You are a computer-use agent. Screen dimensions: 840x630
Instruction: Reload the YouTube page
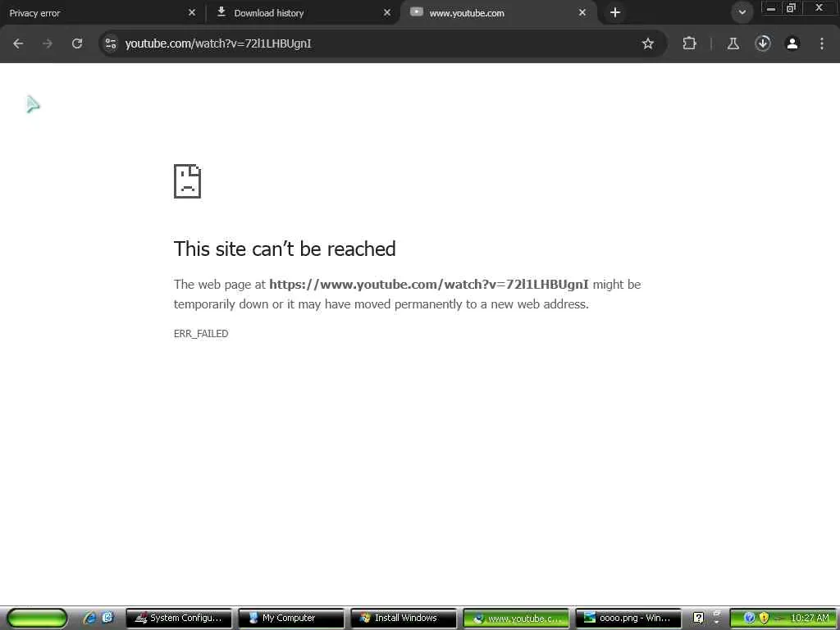click(77, 43)
